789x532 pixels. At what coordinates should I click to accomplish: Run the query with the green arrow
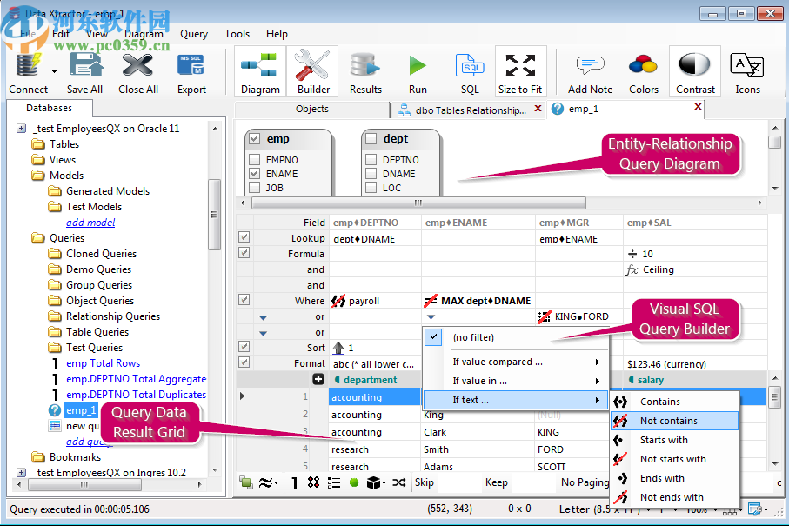click(418, 65)
